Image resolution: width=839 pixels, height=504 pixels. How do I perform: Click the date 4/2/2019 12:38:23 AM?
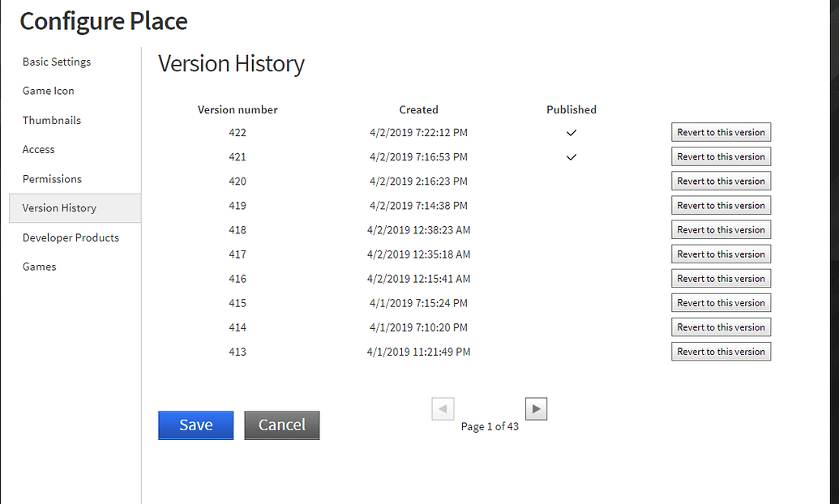point(418,230)
